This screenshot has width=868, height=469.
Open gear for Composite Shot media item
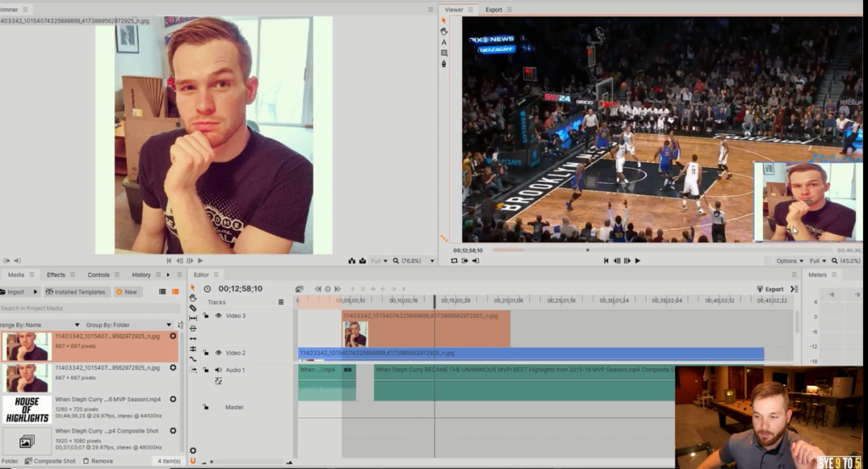pos(173,431)
